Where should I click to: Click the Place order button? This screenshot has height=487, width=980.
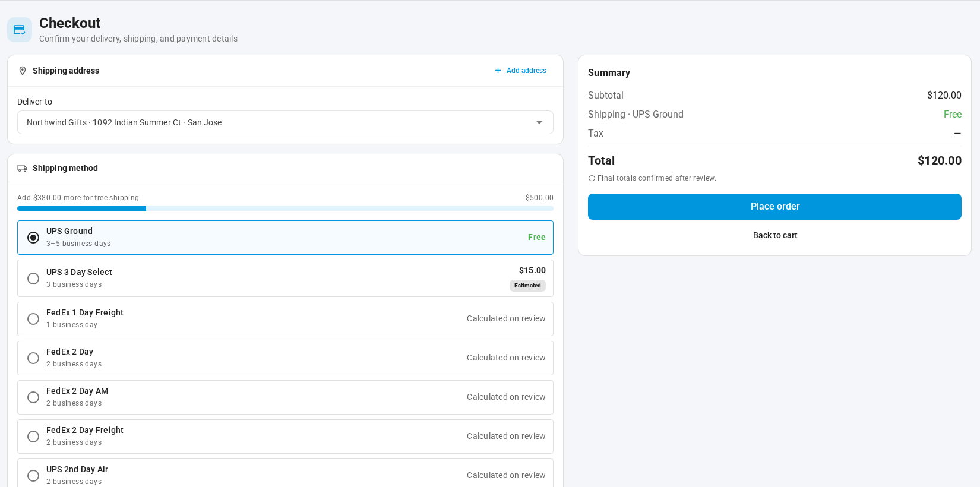pos(774,207)
